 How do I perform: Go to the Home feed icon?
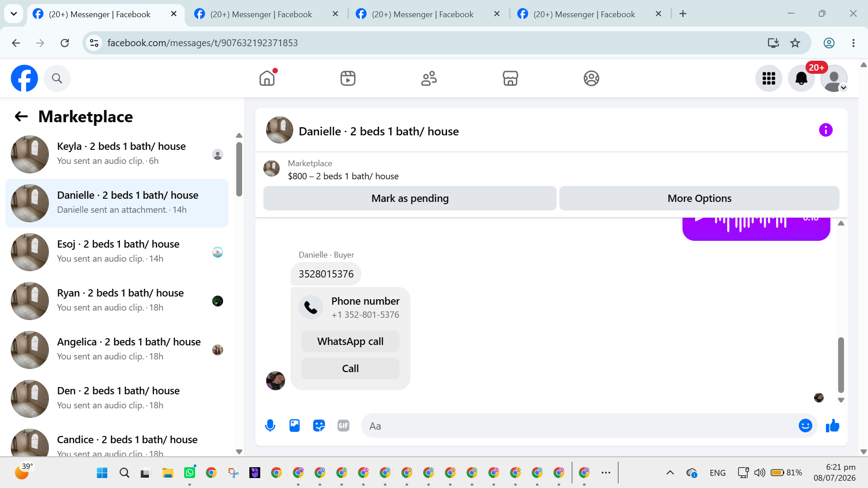click(x=267, y=78)
